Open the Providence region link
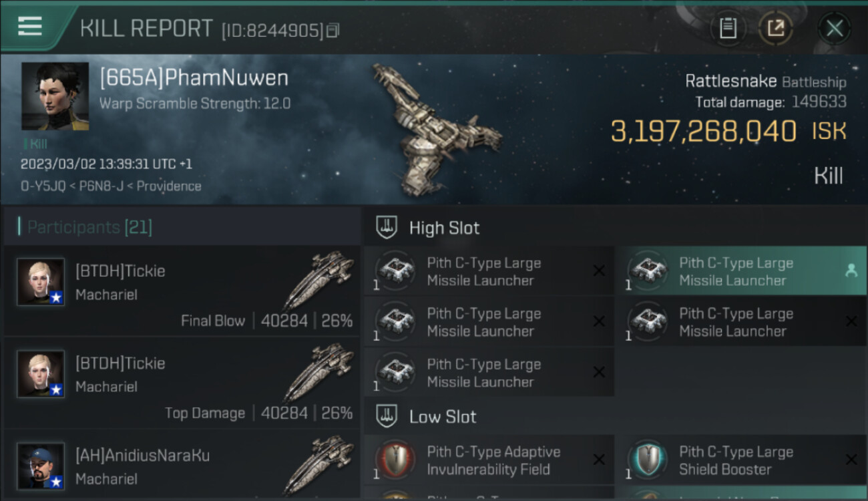The width and height of the screenshot is (868, 501). pyautogui.click(x=169, y=186)
